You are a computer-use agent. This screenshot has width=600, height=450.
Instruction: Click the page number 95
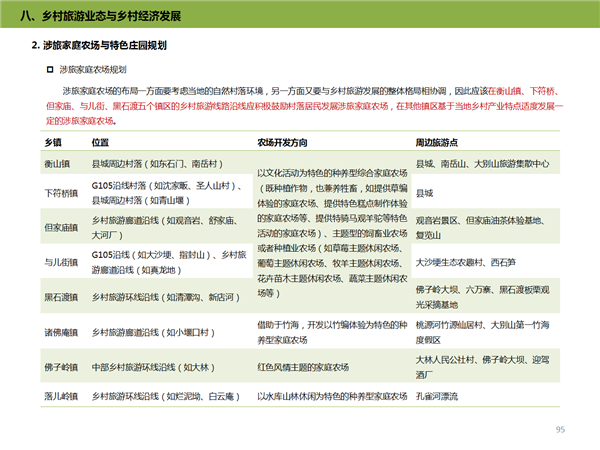point(560,429)
